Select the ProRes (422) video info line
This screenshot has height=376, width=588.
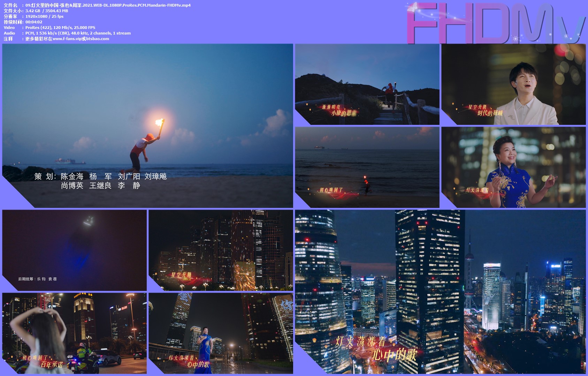click(x=60, y=28)
